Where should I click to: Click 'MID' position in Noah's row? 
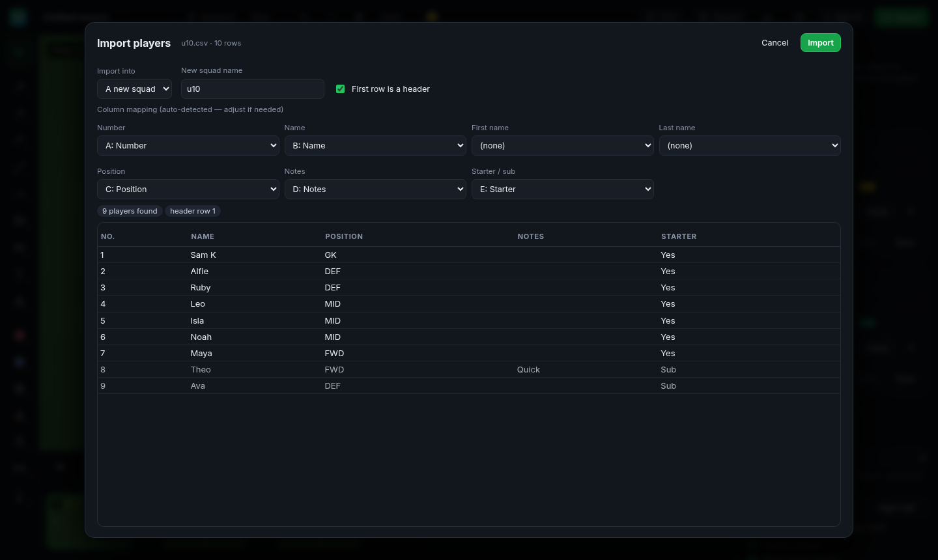click(333, 337)
